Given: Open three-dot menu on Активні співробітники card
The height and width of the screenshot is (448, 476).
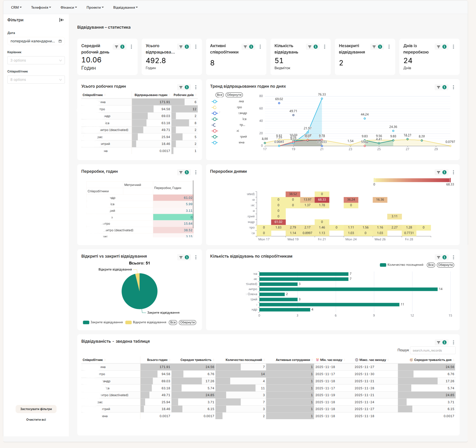Looking at the screenshot, I should coord(260,47).
